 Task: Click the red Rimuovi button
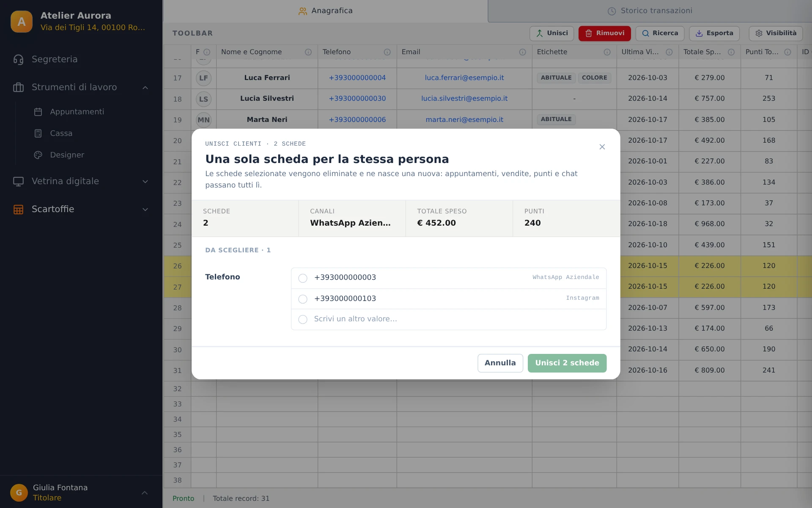(x=605, y=33)
